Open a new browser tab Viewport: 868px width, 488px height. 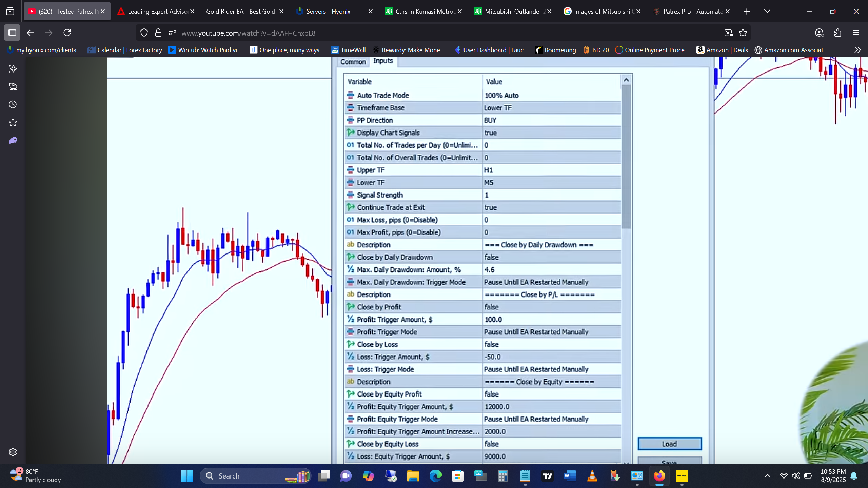(x=747, y=12)
